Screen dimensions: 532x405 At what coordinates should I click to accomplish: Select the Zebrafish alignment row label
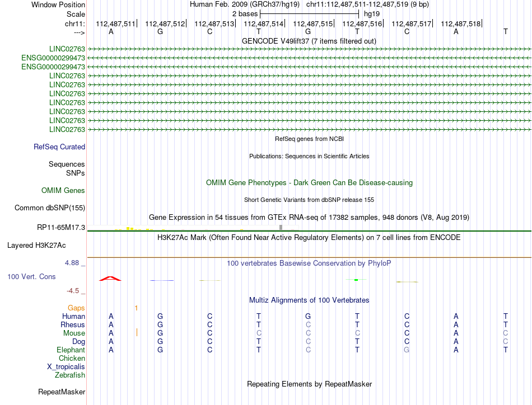[70, 375]
